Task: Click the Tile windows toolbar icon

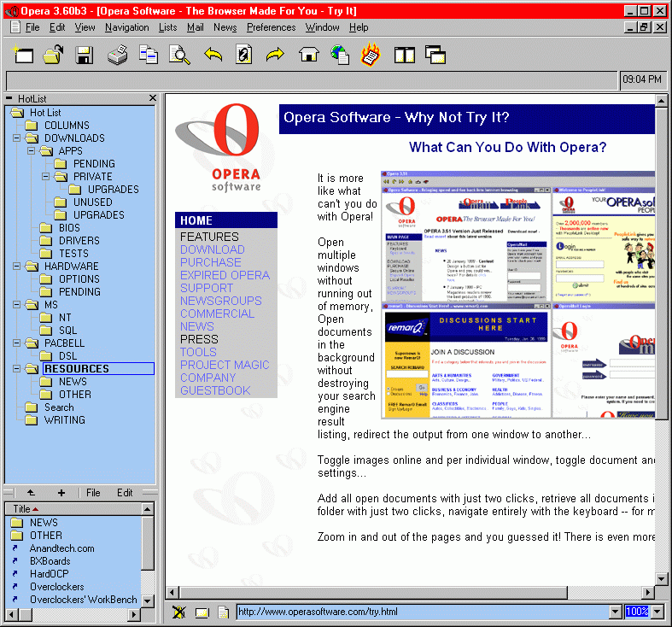Action: (x=404, y=56)
